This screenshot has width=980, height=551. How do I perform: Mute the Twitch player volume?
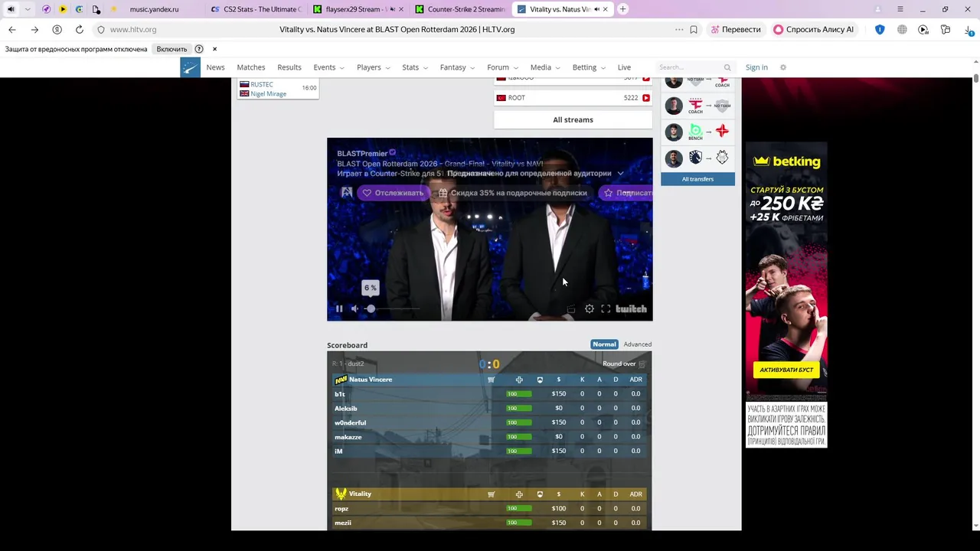pos(354,309)
